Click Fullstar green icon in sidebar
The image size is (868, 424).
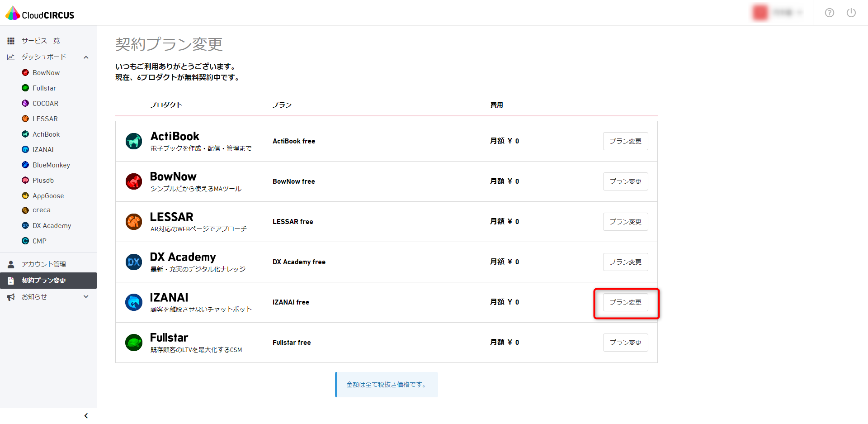[x=25, y=88]
